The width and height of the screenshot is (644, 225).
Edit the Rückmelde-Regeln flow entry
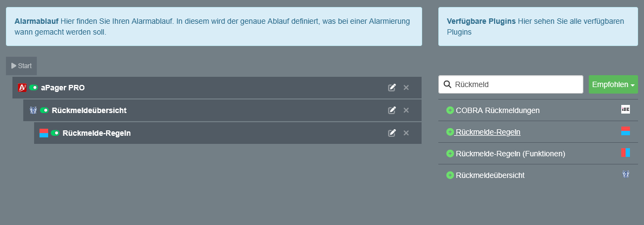(x=392, y=133)
